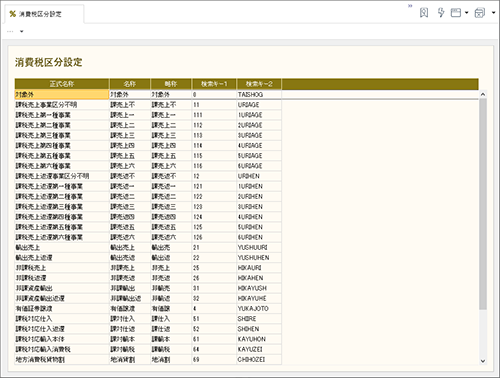Viewport: 500px width, 378px height.
Task: Click the ellipsis menu below the tab
Action: pyautogui.click(x=10, y=31)
